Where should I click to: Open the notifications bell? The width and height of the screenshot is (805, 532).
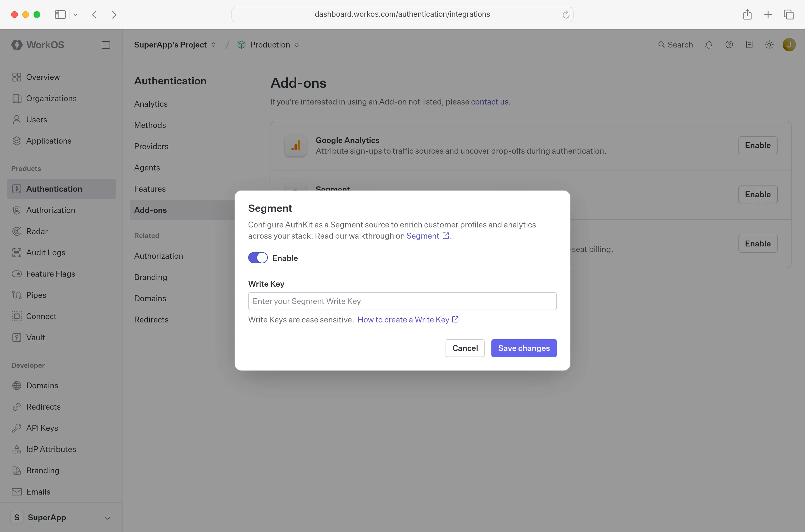coord(709,45)
